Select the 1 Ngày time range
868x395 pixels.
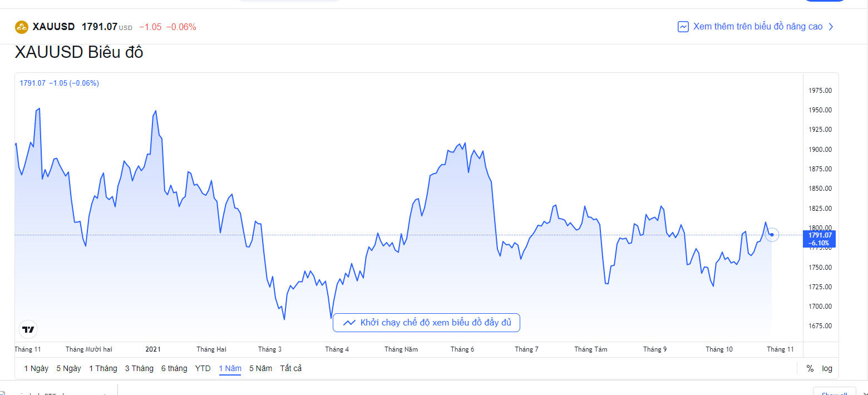pos(36,368)
